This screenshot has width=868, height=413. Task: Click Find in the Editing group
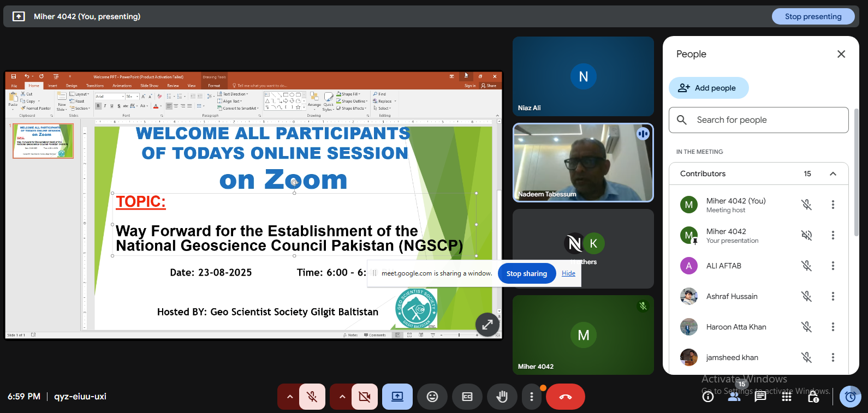pos(379,94)
